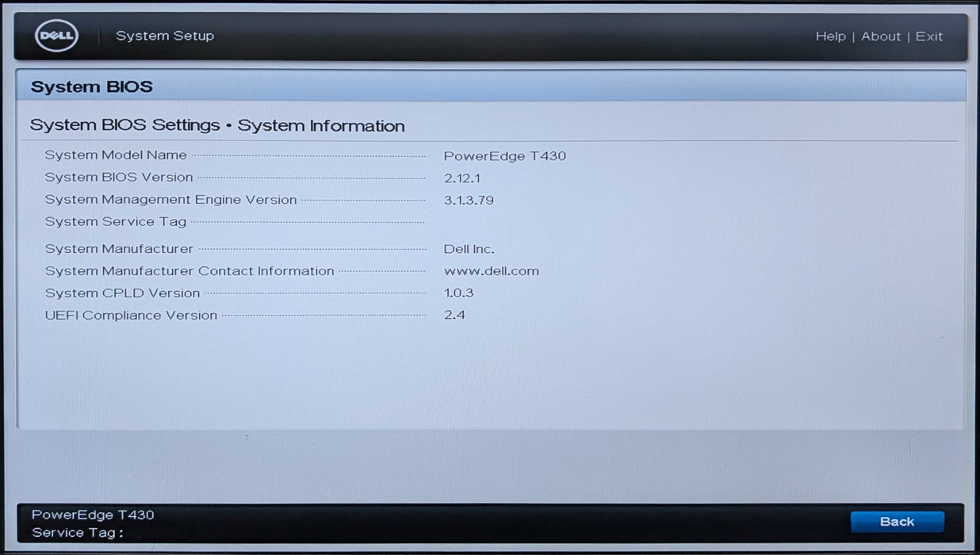Select the UEFI version value 2.4
The image size is (980, 555).
tap(454, 316)
